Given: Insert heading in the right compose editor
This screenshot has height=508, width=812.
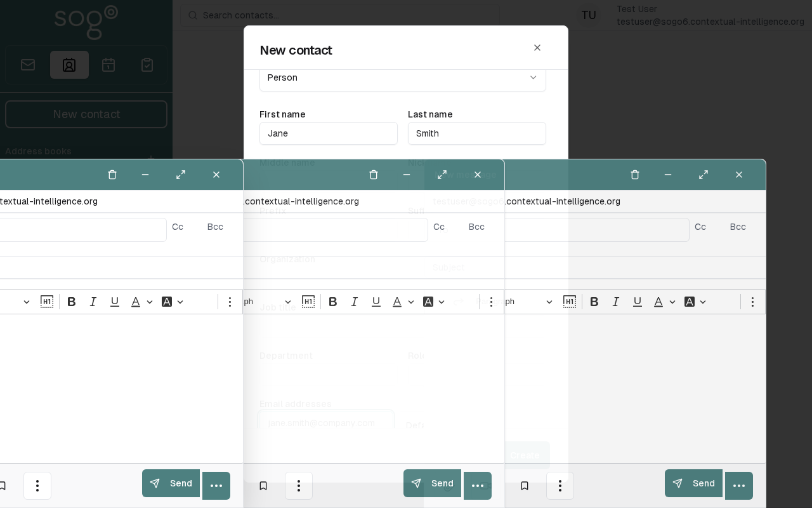Looking at the screenshot, I should tap(570, 302).
